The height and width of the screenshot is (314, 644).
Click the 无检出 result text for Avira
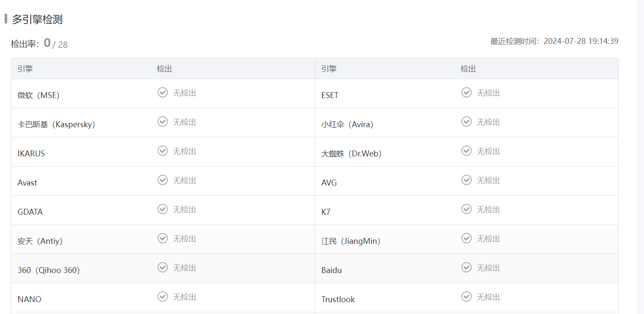click(488, 122)
